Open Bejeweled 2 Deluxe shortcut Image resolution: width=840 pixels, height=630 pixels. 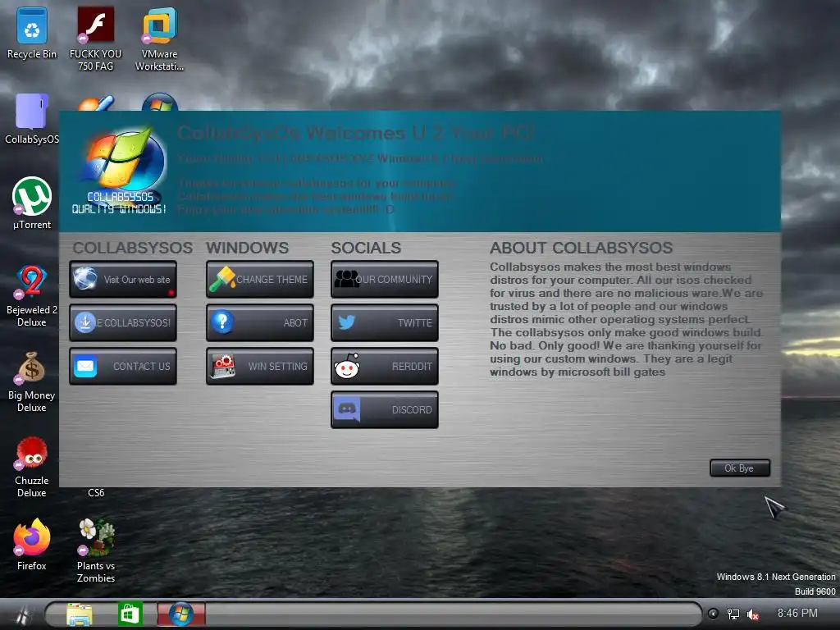tap(32, 295)
